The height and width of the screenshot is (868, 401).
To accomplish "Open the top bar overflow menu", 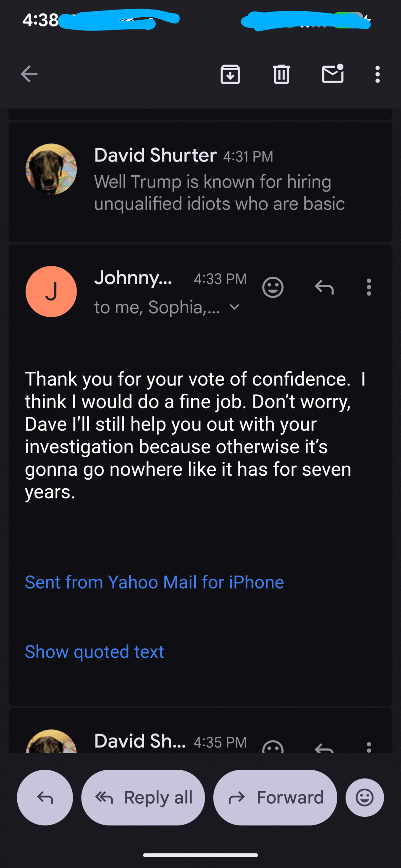I will pos(377,74).
